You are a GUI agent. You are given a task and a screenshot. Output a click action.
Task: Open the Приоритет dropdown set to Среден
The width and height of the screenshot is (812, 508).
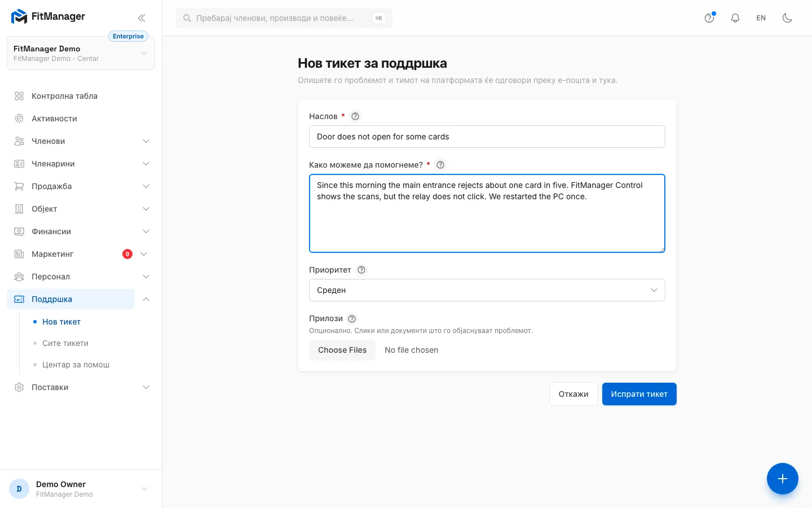pyautogui.click(x=487, y=290)
